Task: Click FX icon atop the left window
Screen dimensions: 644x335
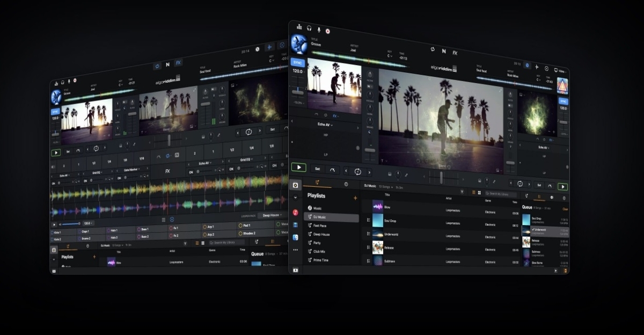Action: pyautogui.click(x=178, y=63)
